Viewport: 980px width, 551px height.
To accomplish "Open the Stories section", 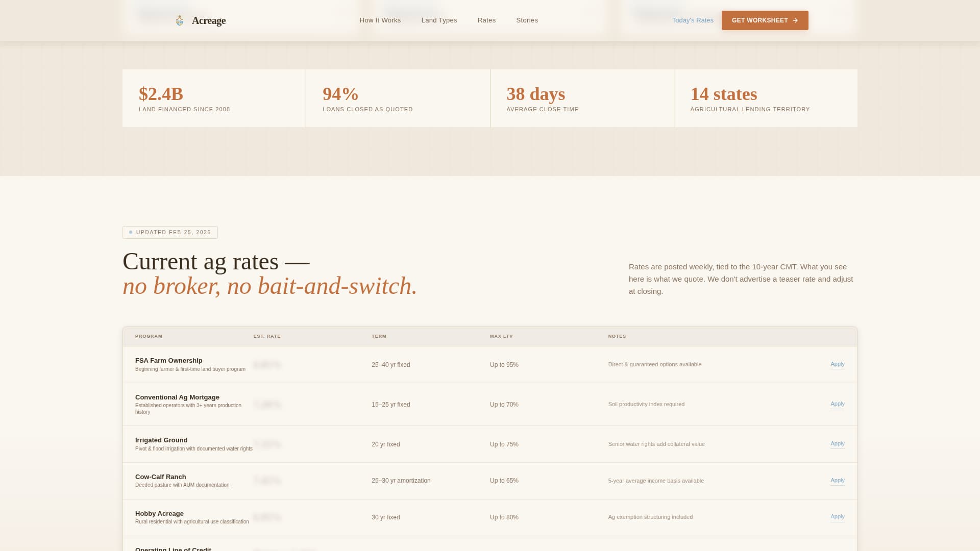I will (527, 20).
